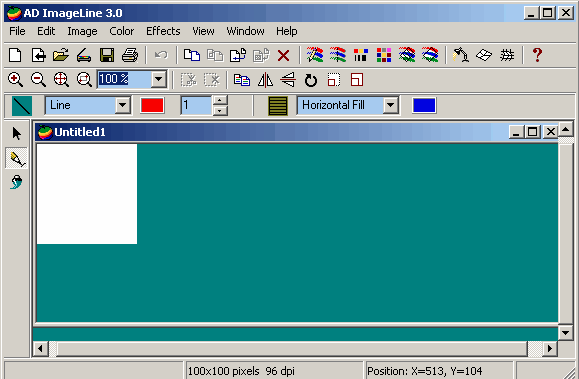579x379 pixels.
Task: Click the grid hash icon
Action: [507, 55]
